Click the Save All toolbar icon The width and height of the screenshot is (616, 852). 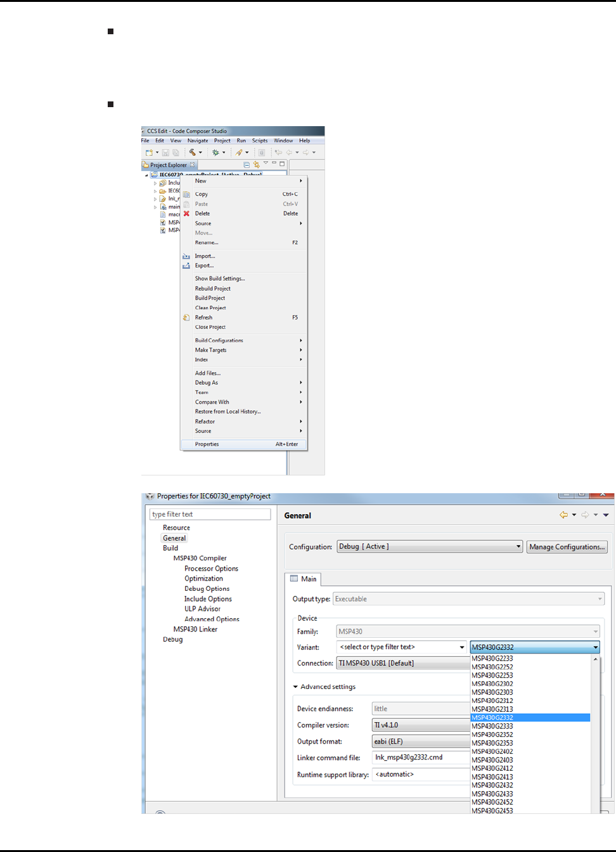point(176,153)
